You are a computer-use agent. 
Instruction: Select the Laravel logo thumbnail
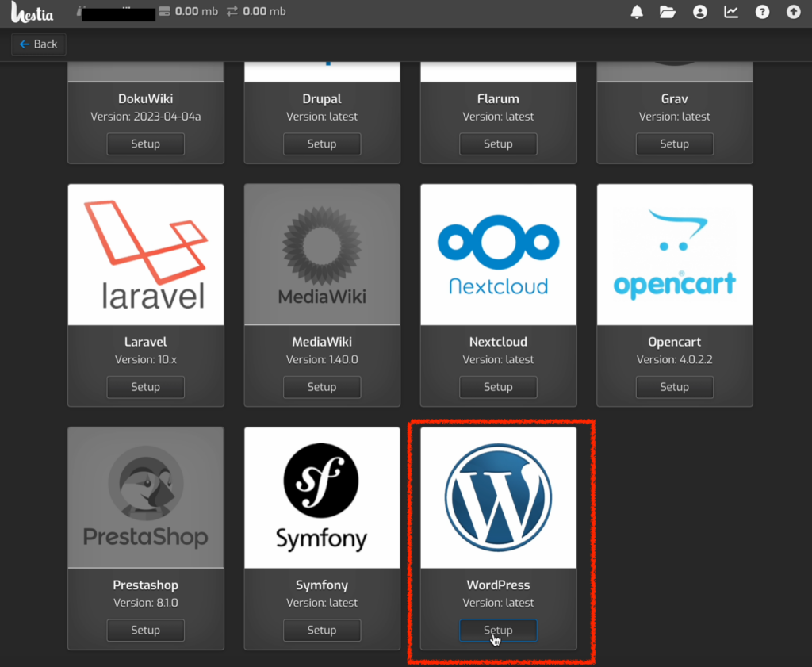point(146,255)
